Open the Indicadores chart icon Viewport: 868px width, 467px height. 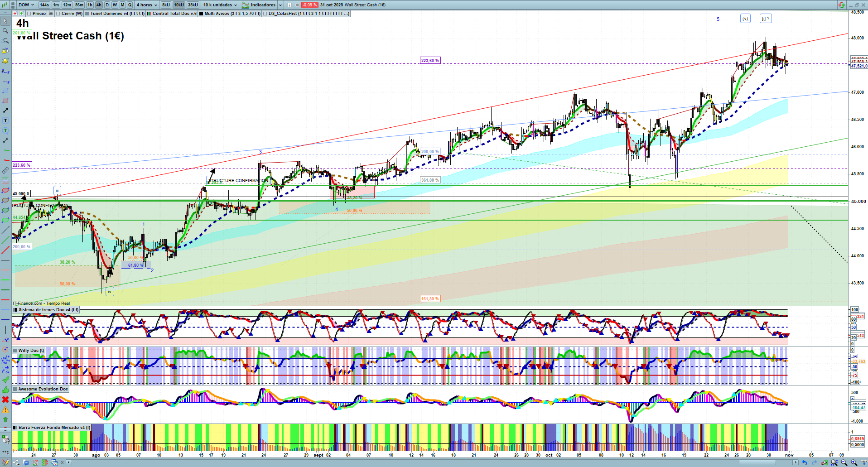pyautogui.click(x=245, y=5)
